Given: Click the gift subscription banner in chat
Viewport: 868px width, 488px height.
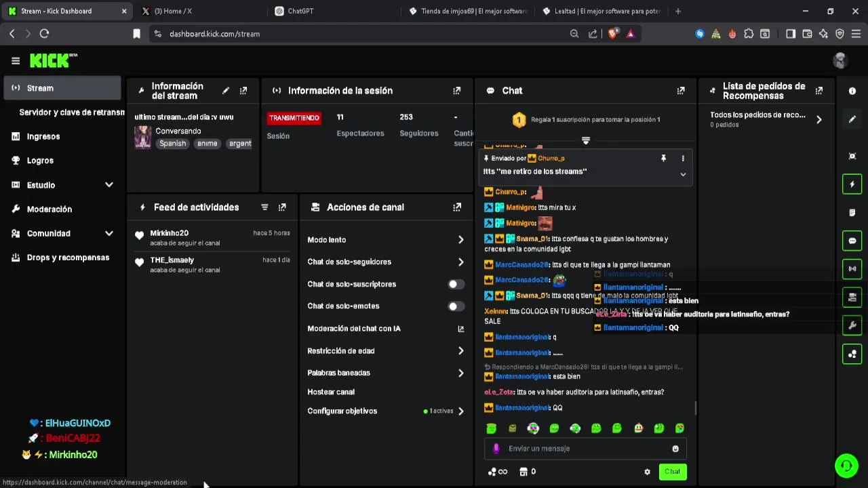Looking at the screenshot, I should (x=586, y=120).
